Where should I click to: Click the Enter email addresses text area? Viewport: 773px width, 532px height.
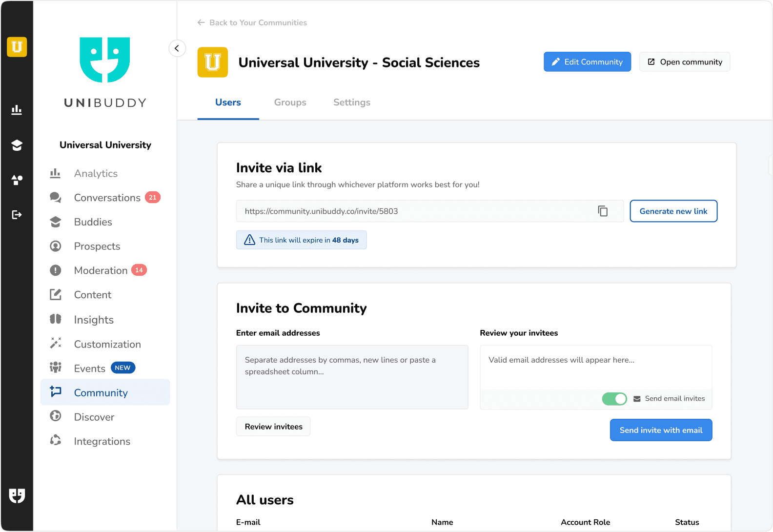pos(352,377)
